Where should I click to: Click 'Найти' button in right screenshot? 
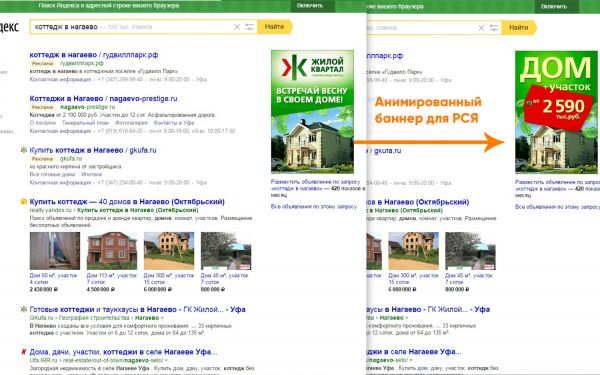click(519, 28)
